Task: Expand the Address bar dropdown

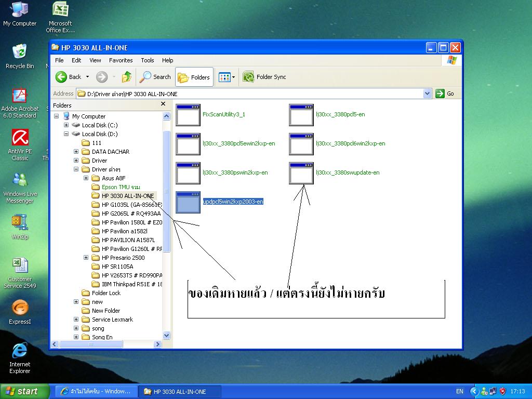Action: 427,94
